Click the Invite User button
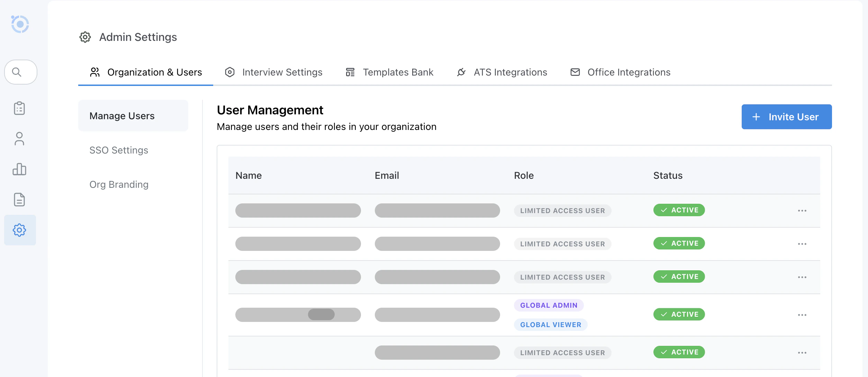Image resolution: width=868 pixels, height=377 pixels. tap(787, 117)
